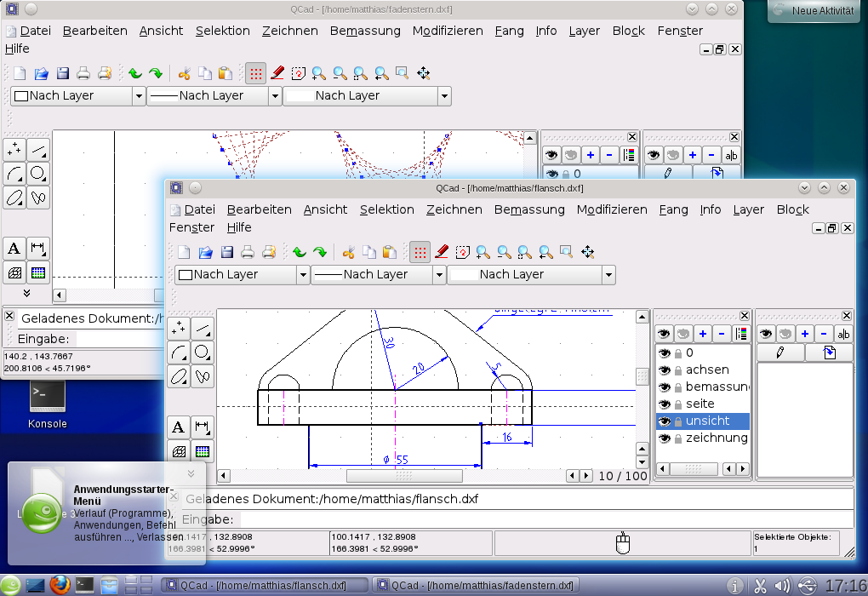This screenshot has width=868, height=596.
Task: Open Layer menu in fadenstern window
Action: [x=584, y=31]
